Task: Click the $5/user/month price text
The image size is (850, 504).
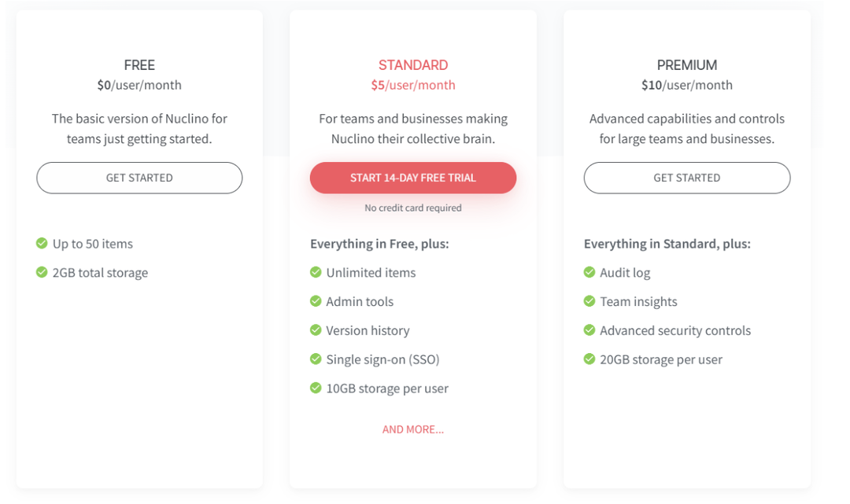Action: pyautogui.click(x=413, y=85)
